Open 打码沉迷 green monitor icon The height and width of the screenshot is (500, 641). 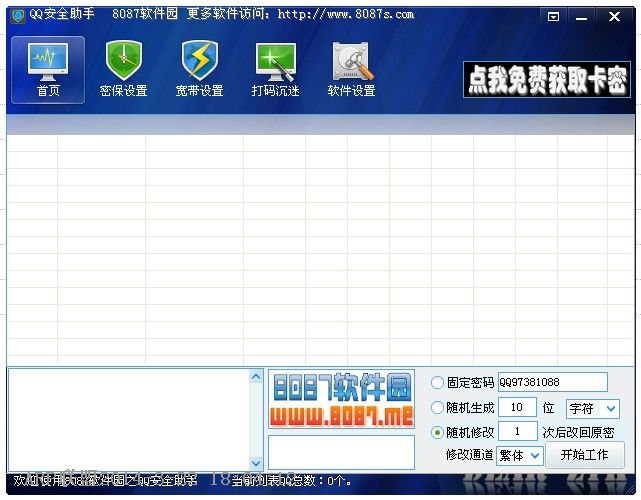coord(276,69)
